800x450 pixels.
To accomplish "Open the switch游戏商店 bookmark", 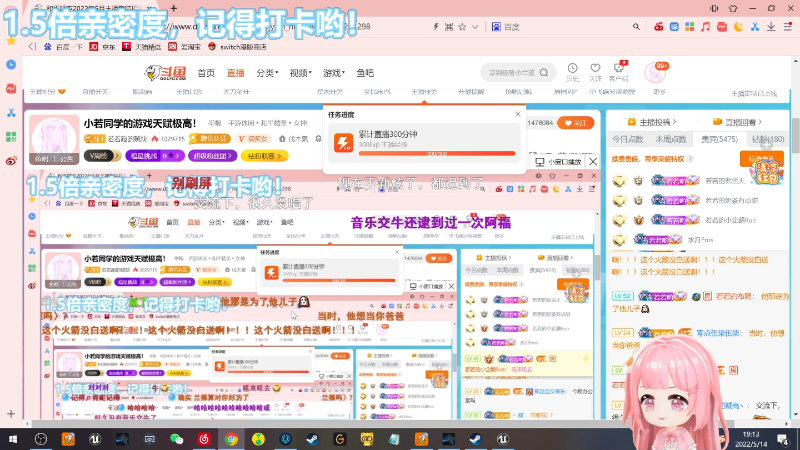I will [x=237, y=46].
